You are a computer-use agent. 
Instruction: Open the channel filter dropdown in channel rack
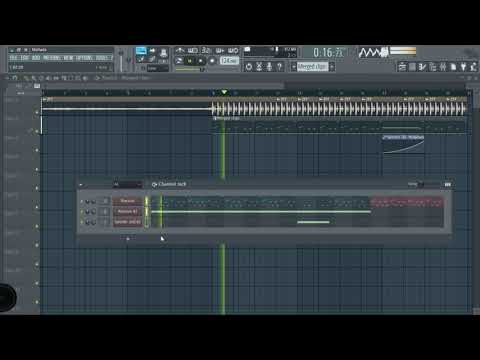[128, 184]
